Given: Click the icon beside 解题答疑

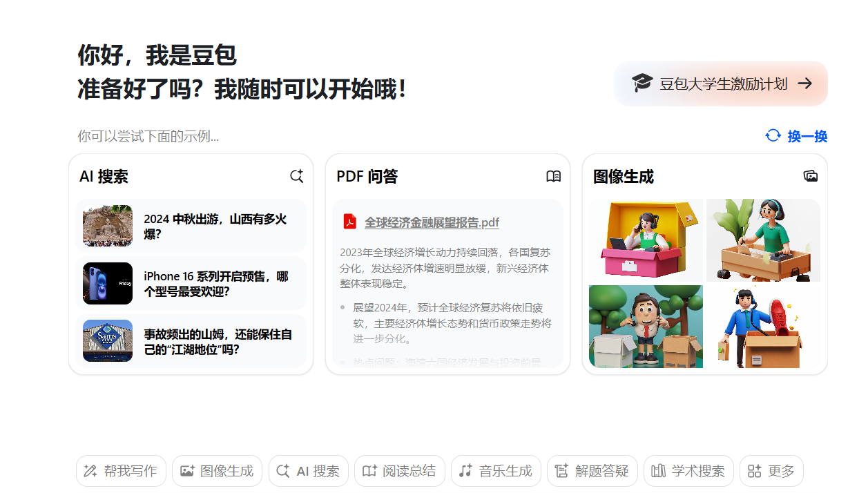Looking at the screenshot, I should point(561,471).
